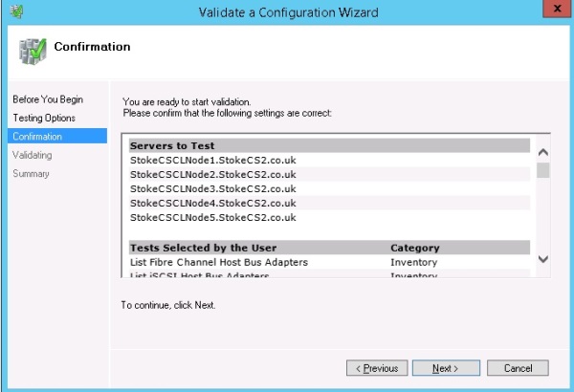574x392 pixels.
Task: Click the settings list scroll down arrow
Action: [x=543, y=259]
